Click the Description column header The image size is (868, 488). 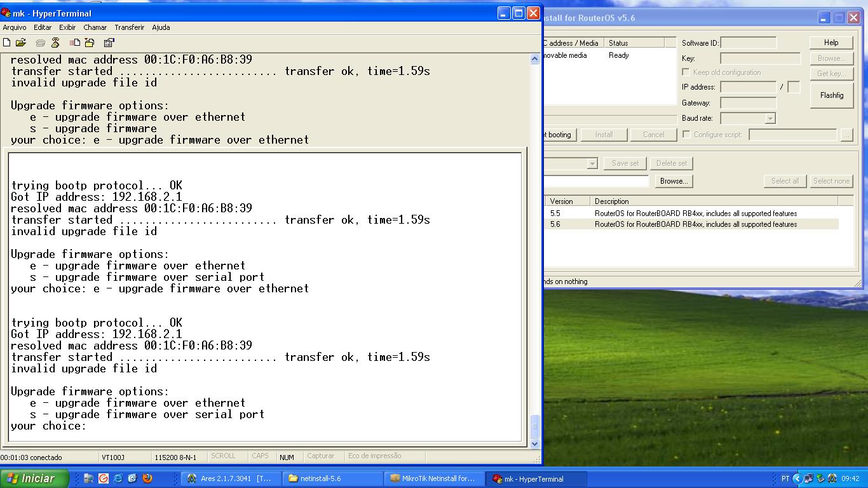coord(714,201)
